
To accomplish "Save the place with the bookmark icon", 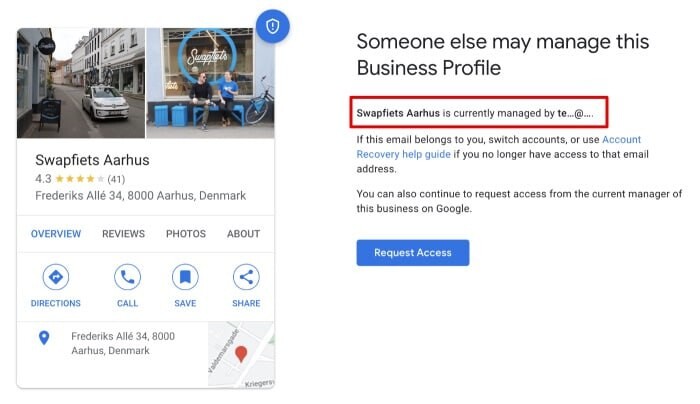I will 185,277.
